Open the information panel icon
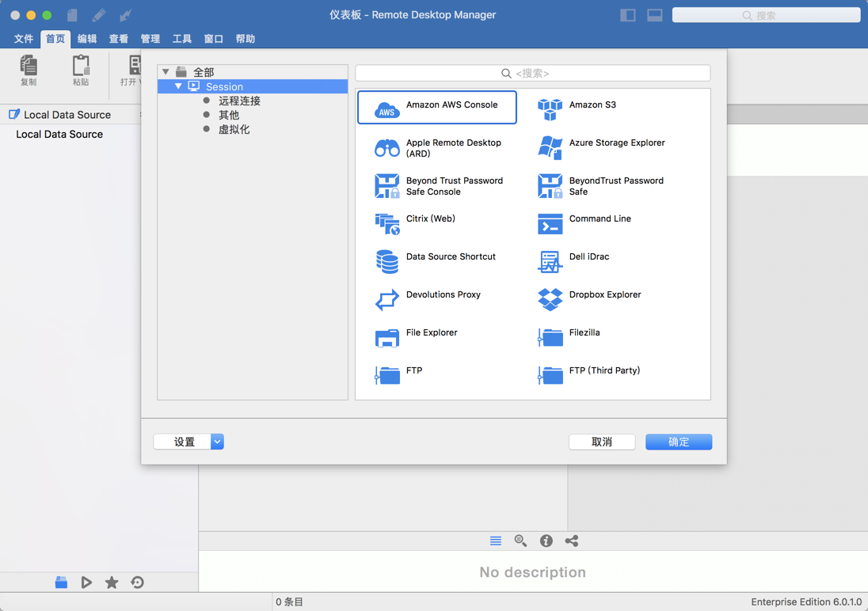Image resolution: width=868 pixels, height=611 pixels. (546, 541)
